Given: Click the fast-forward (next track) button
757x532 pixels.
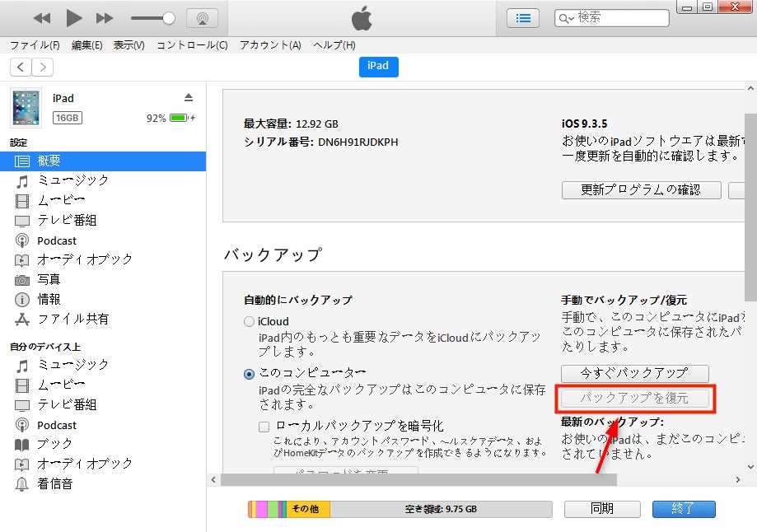Looking at the screenshot, I should tap(105, 18).
